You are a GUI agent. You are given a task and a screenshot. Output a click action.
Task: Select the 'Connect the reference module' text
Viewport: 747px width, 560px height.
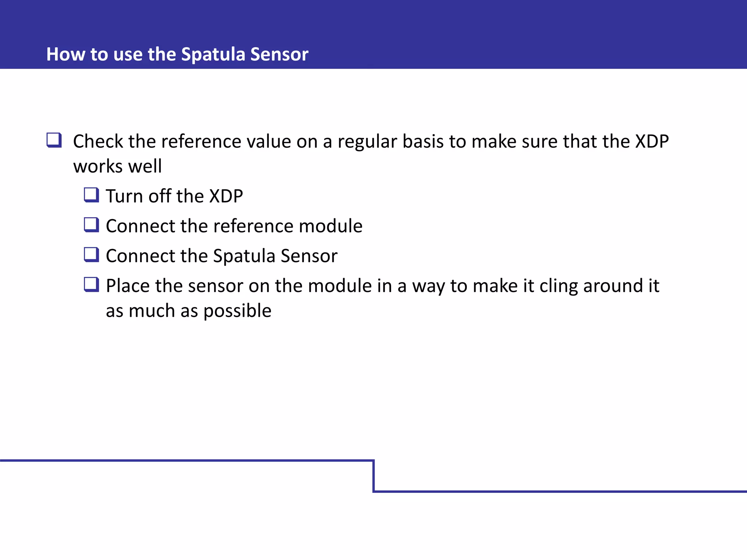[234, 226]
